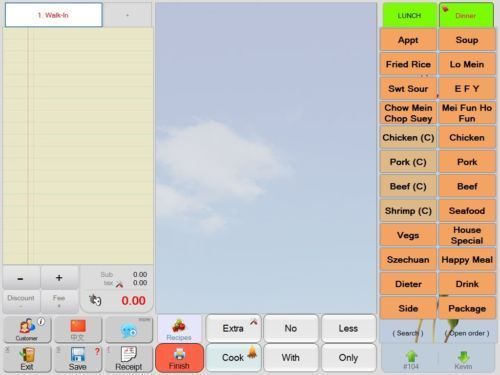Open the Pork (C) combo category
Viewport: 500px width, 375px height.
[408, 162]
